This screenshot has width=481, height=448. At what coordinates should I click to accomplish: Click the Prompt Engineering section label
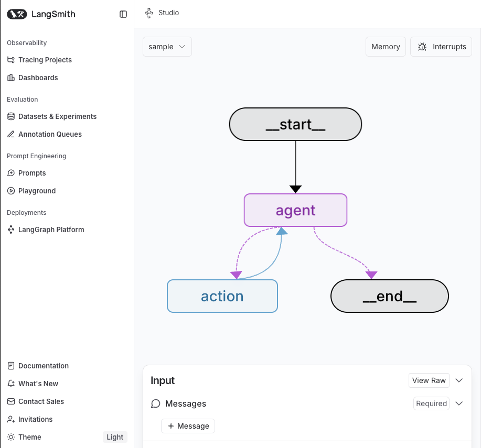37,156
